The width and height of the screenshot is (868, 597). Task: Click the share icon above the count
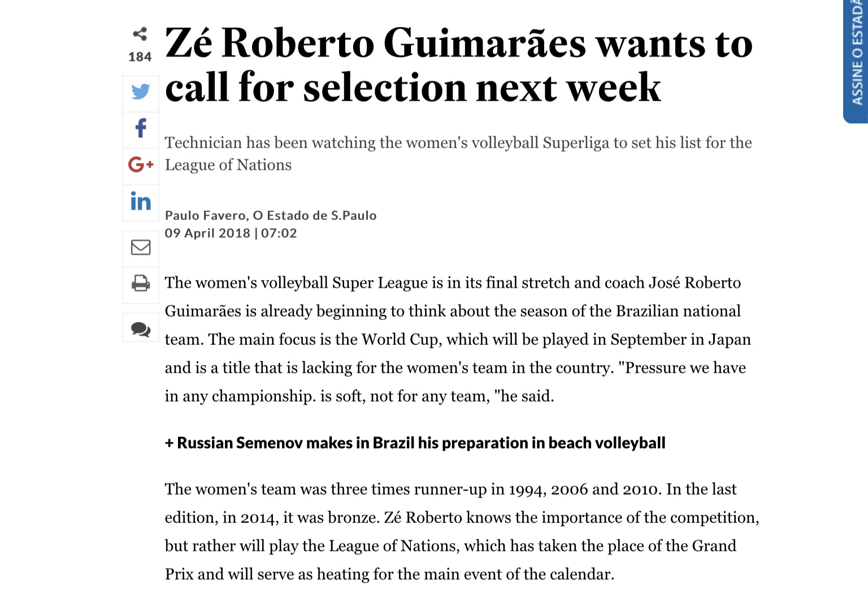coord(140,34)
